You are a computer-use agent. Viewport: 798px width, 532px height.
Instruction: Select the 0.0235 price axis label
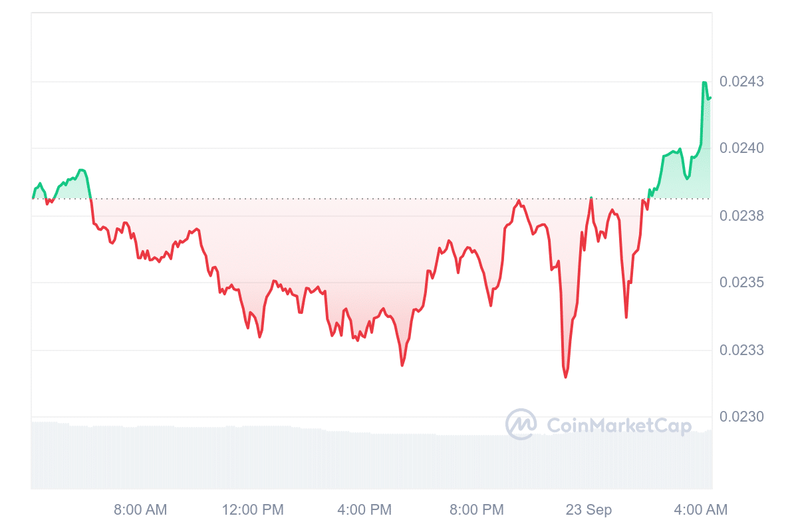pos(741,283)
